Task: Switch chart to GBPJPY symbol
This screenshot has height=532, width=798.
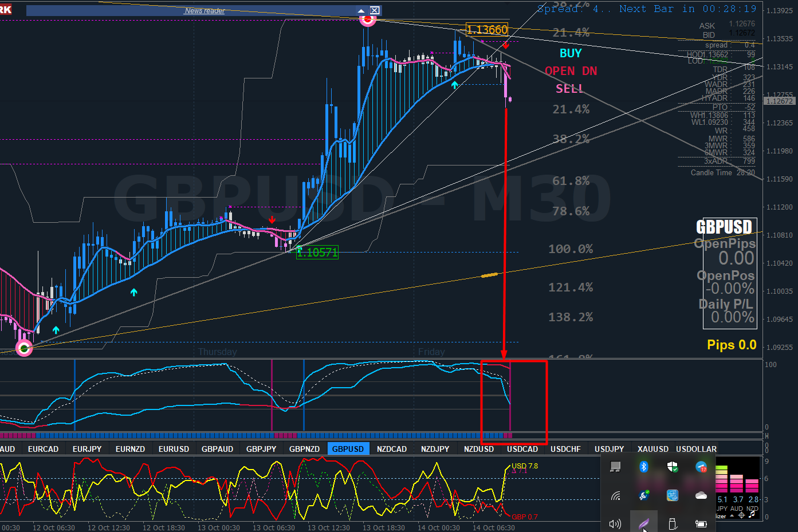Action: point(261,449)
